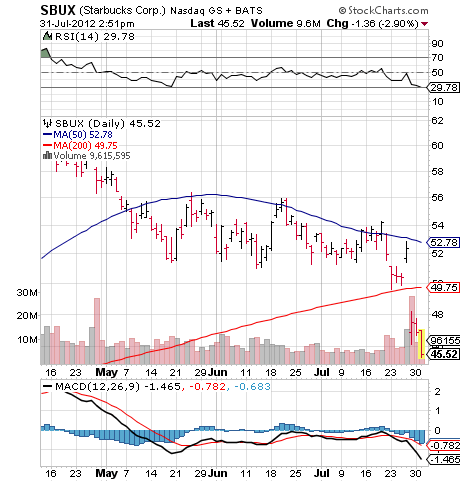The height and width of the screenshot is (482, 460).
Task: Click the MACD value tag -1.465
Action: pos(444,460)
